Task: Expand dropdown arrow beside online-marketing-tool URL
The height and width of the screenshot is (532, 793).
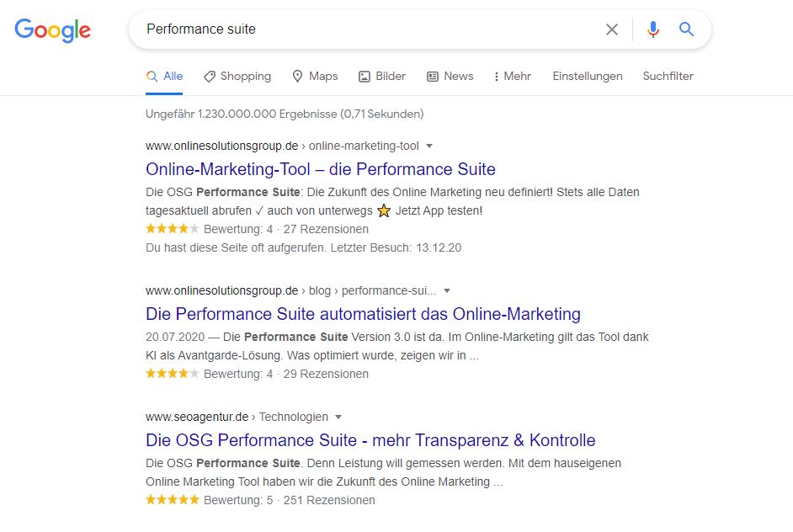Action: [x=429, y=146]
